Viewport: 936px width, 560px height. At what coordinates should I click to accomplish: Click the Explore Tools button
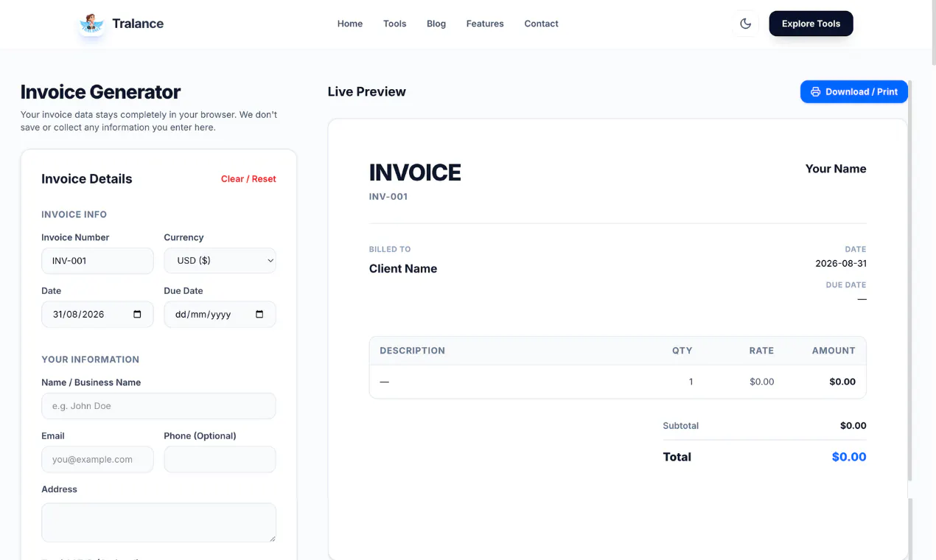coord(811,24)
